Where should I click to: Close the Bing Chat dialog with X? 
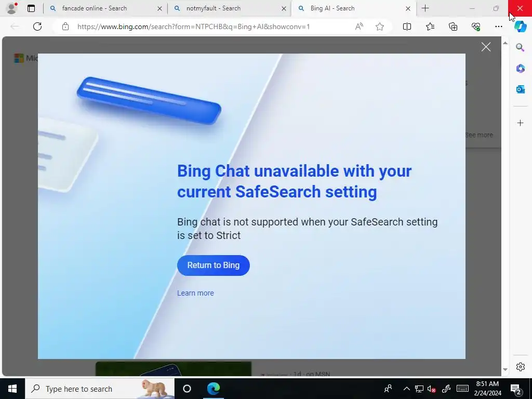(x=486, y=47)
